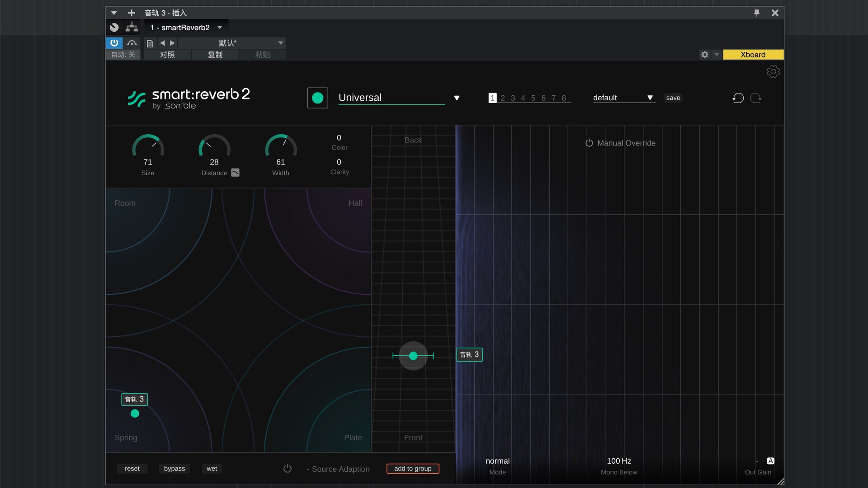
Task: Click the Out Gain dash value
Action: (756, 461)
